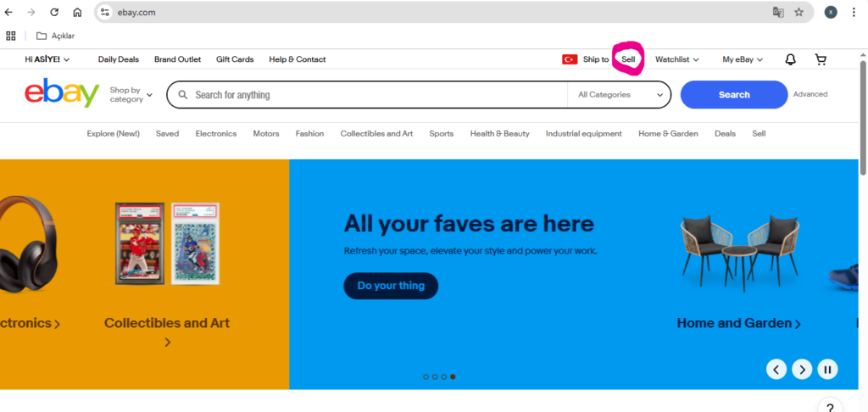Open Sell in the category navigation

pos(759,133)
